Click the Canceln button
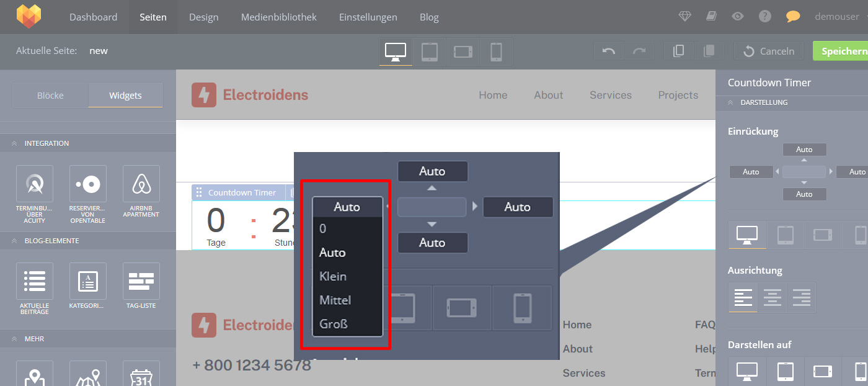 coord(769,52)
